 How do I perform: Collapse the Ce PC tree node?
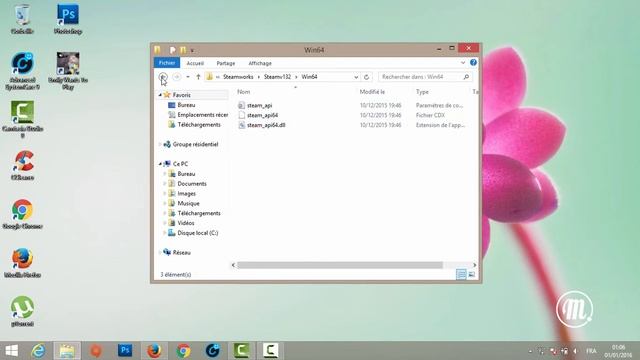click(160, 164)
